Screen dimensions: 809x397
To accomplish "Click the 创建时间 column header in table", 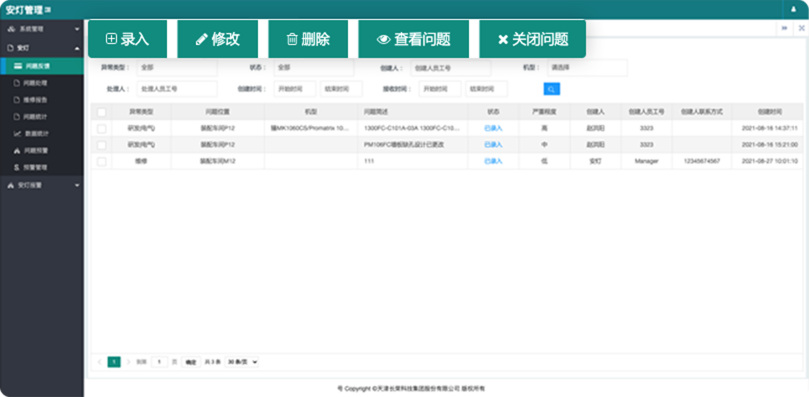I will click(x=770, y=112).
